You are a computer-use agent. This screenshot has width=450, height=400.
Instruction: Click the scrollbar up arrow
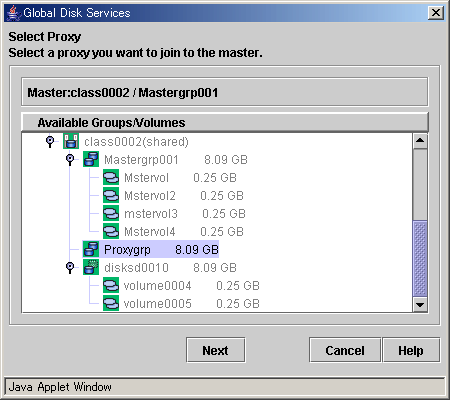pos(420,141)
